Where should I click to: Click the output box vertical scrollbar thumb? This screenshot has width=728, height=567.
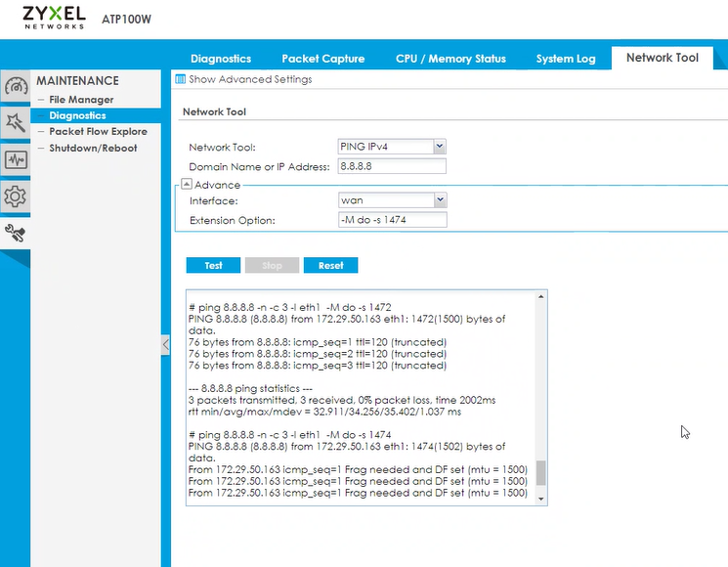(x=541, y=473)
